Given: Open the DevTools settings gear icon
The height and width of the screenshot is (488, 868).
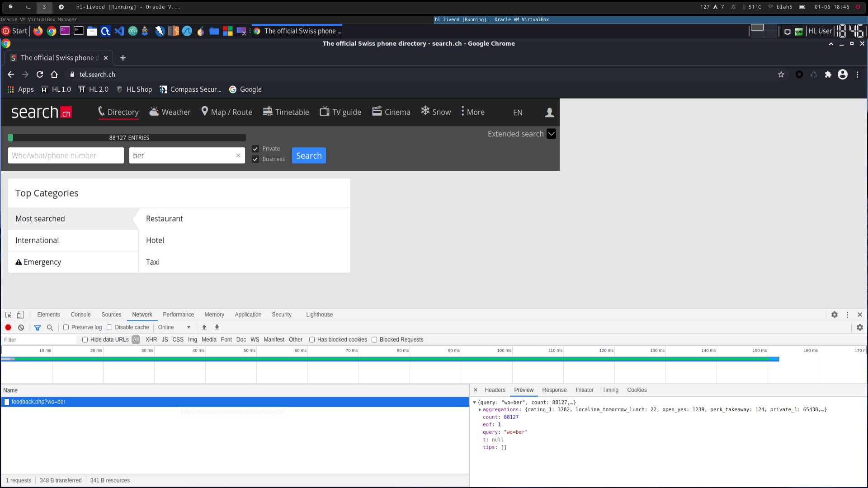Looking at the screenshot, I should tap(835, 315).
